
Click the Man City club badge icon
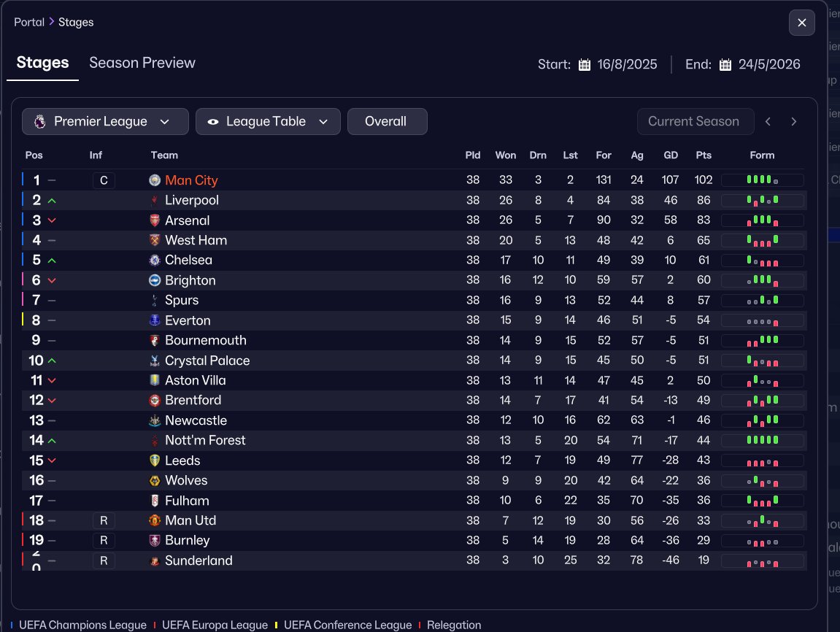coord(154,180)
